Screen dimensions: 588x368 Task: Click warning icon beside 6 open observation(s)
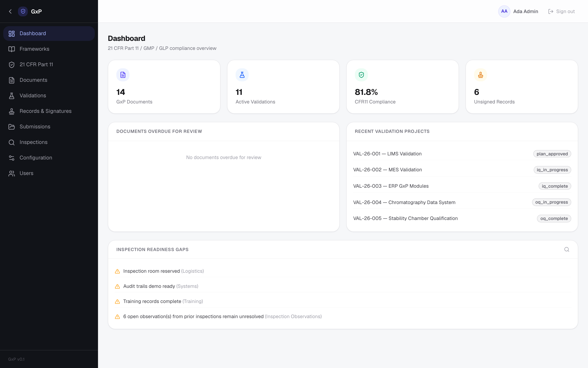click(117, 317)
